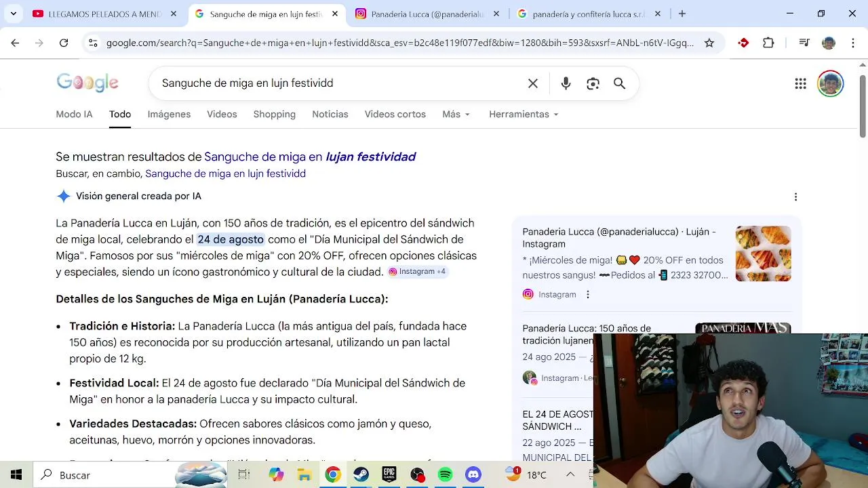Open the tab search dropdown arrow
The width and height of the screenshot is (868, 488).
[14, 14]
